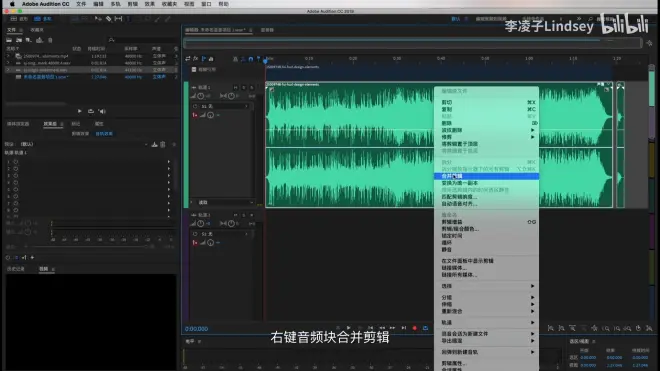Switch to Multitrack view button
This screenshot has height=371, width=660.
(43, 19)
